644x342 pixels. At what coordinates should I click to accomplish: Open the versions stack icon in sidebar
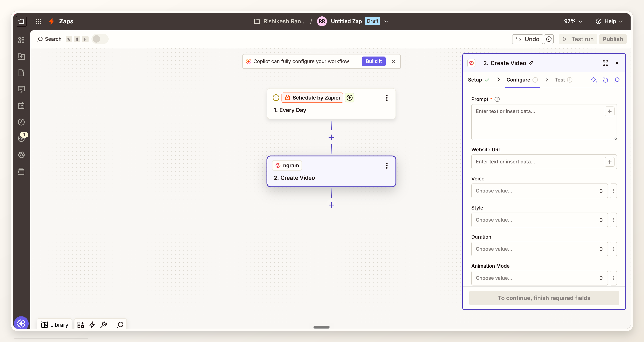click(x=21, y=171)
